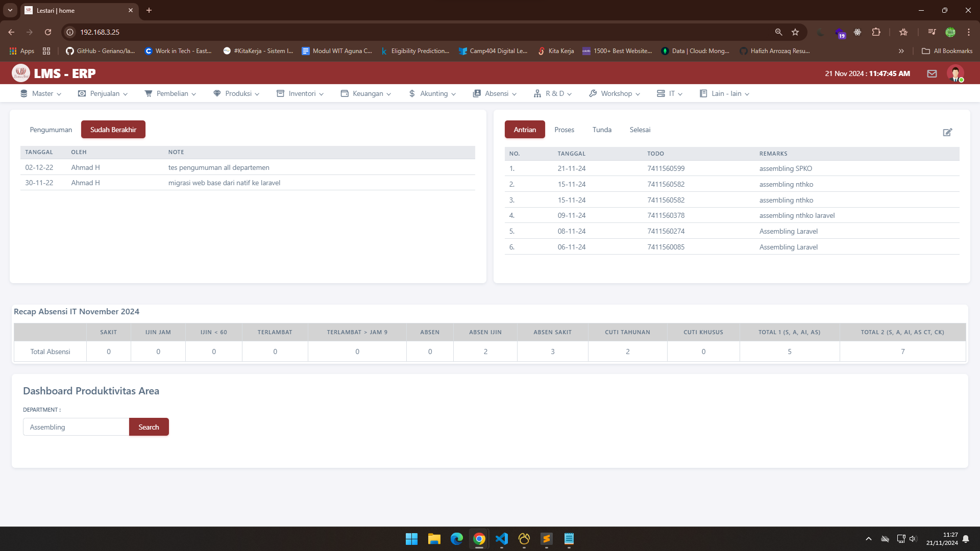The width and height of the screenshot is (980, 551).
Task: Expand the Produksi dropdown menu
Action: (236, 93)
